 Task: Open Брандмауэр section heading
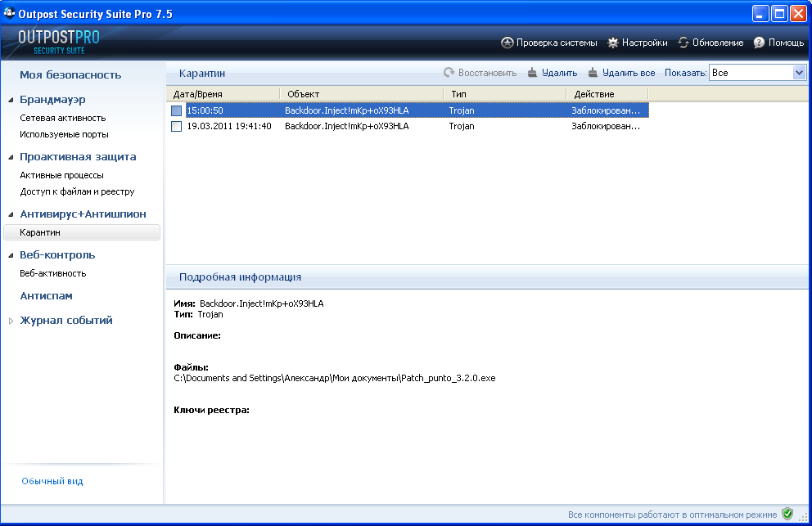pyautogui.click(x=52, y=100)
